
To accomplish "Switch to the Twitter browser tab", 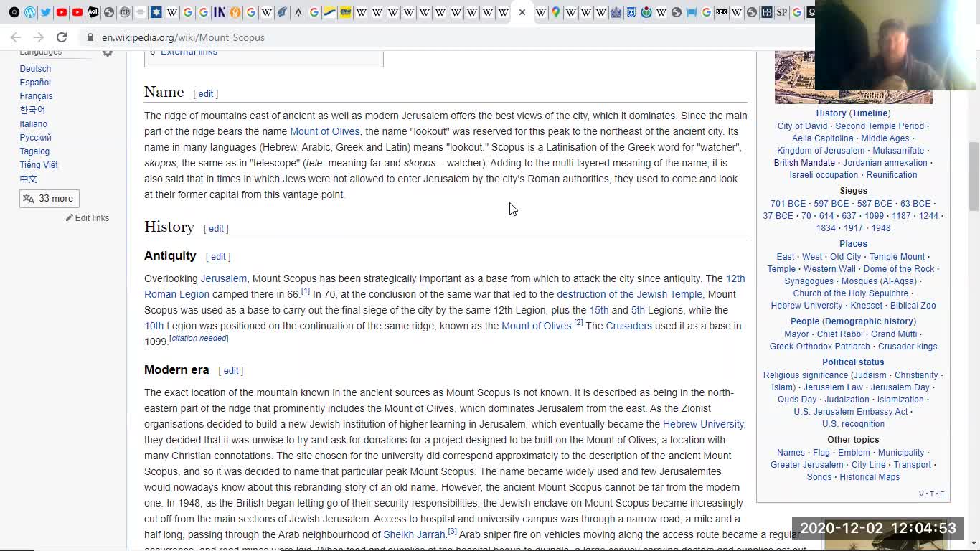I will 45,12.
